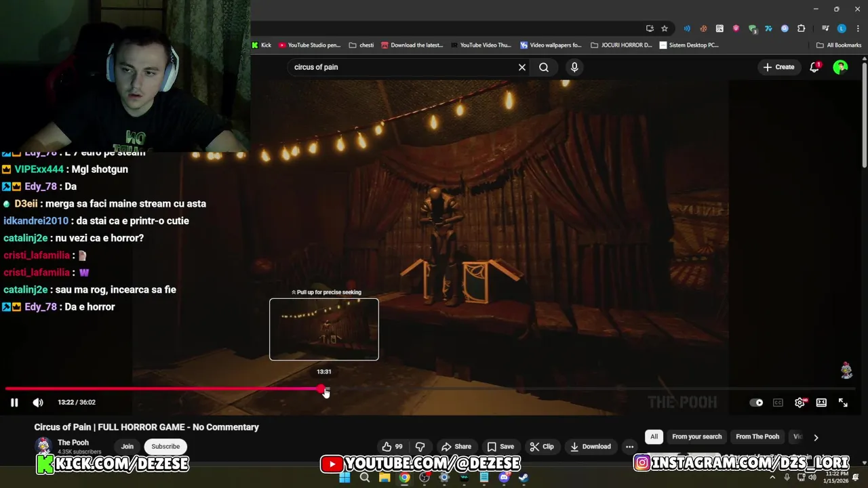The image size is (868, 488).
Task: Save the video to a playlist
Action: [500, 447]
